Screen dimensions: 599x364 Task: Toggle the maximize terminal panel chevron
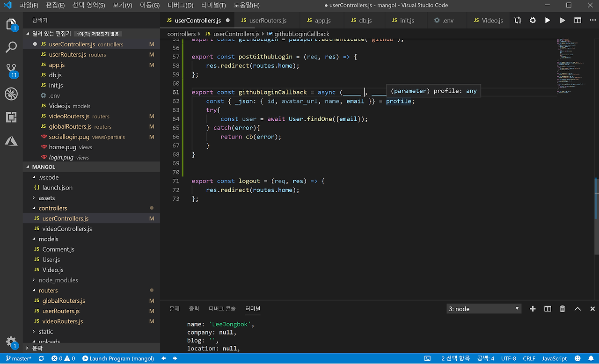pyautogui.click(x=577, y=309)
